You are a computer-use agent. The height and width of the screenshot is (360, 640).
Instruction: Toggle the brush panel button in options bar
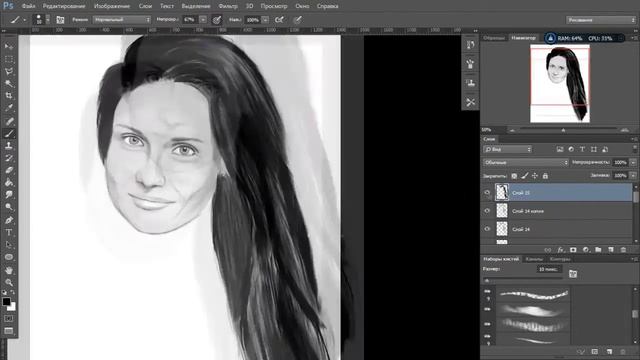coord(60,20)
